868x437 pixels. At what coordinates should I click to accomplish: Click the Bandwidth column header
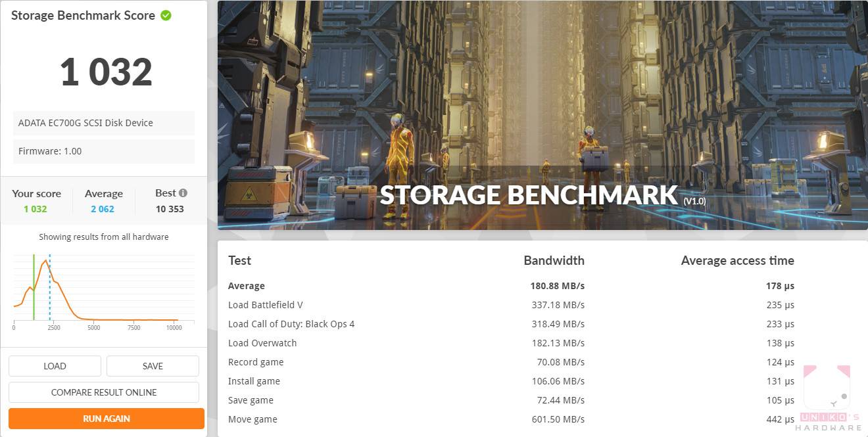point(554,260)
